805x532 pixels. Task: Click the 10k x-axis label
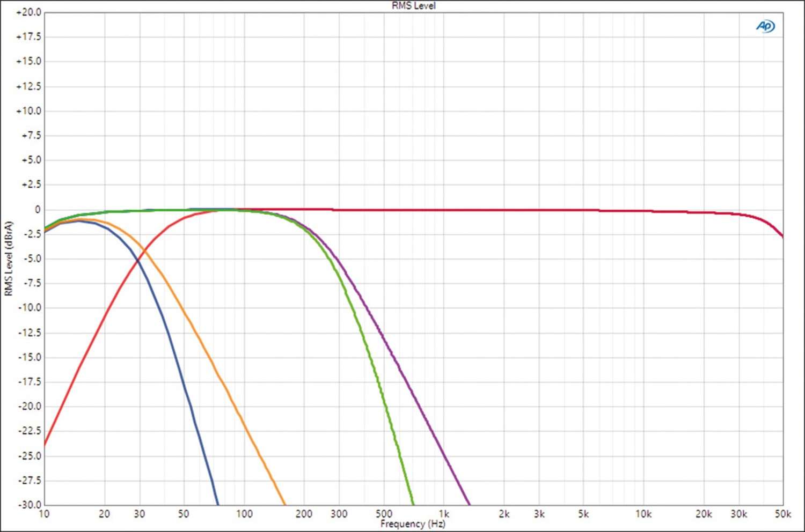pos(643,514)
